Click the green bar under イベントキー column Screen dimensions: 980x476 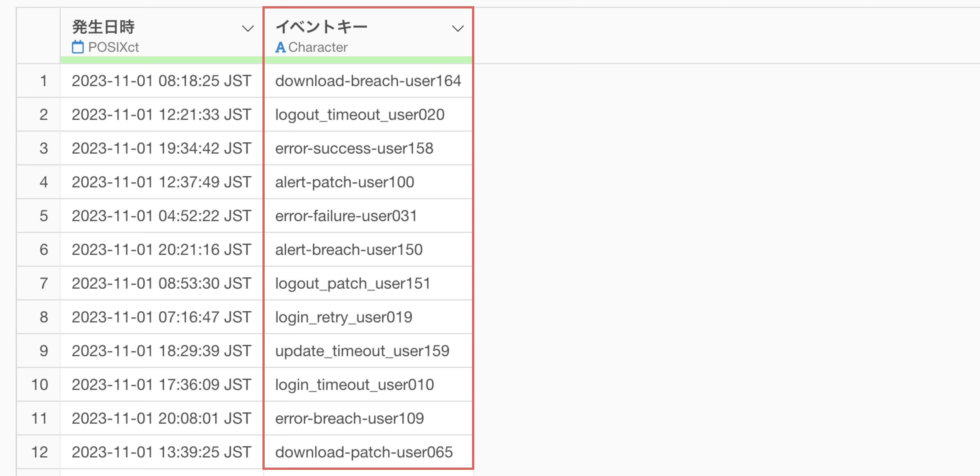coord(368,60)
